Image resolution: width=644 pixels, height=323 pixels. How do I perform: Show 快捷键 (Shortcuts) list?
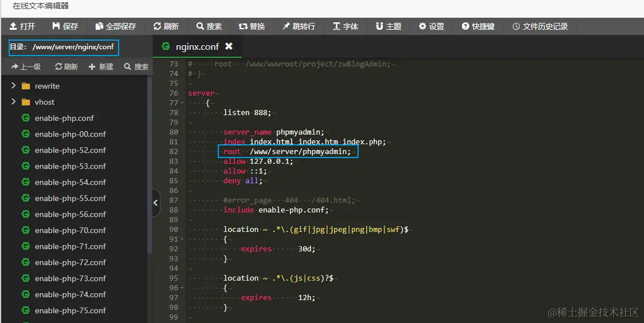478,26
